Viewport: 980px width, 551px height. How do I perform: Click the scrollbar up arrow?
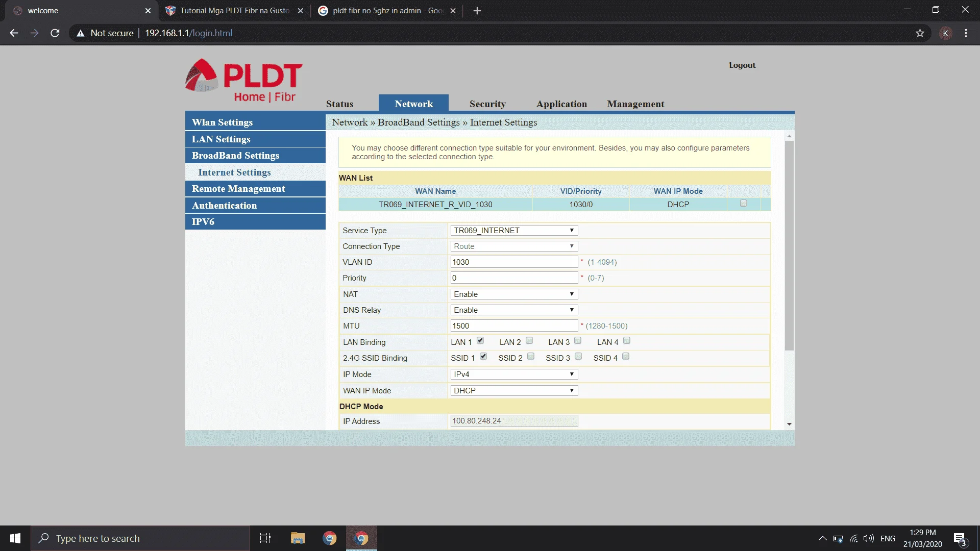coord(789,136)
